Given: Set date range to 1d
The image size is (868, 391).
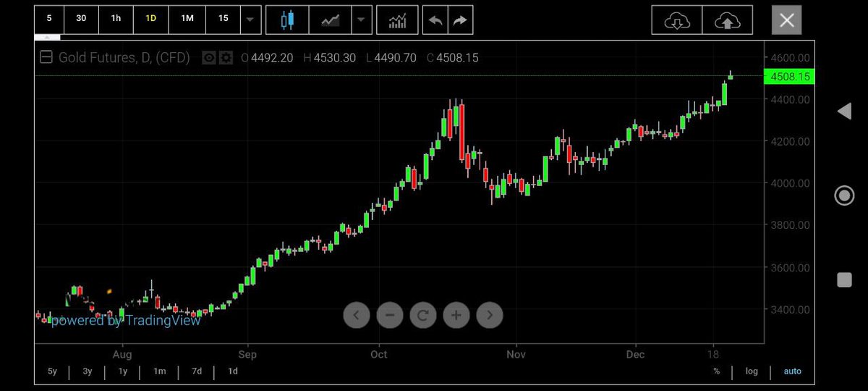Looking at the screenshot, I should click(233, 371).
